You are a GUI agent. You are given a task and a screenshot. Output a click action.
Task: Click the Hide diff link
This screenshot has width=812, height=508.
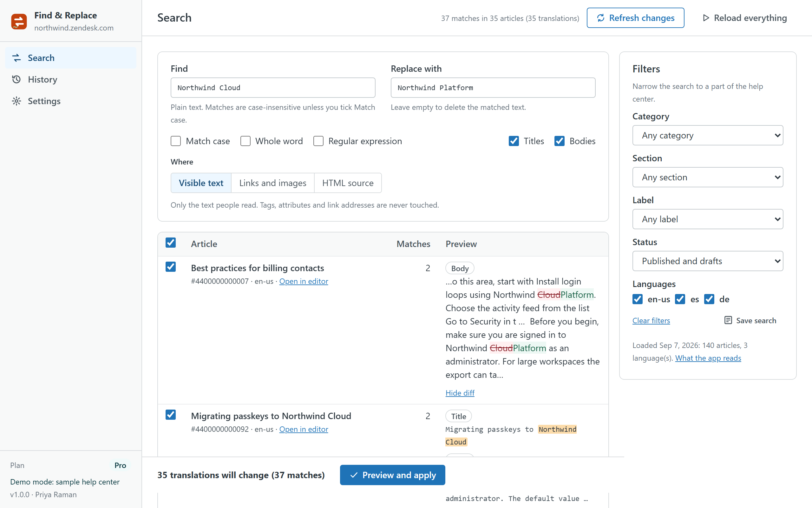click(460, 392)
